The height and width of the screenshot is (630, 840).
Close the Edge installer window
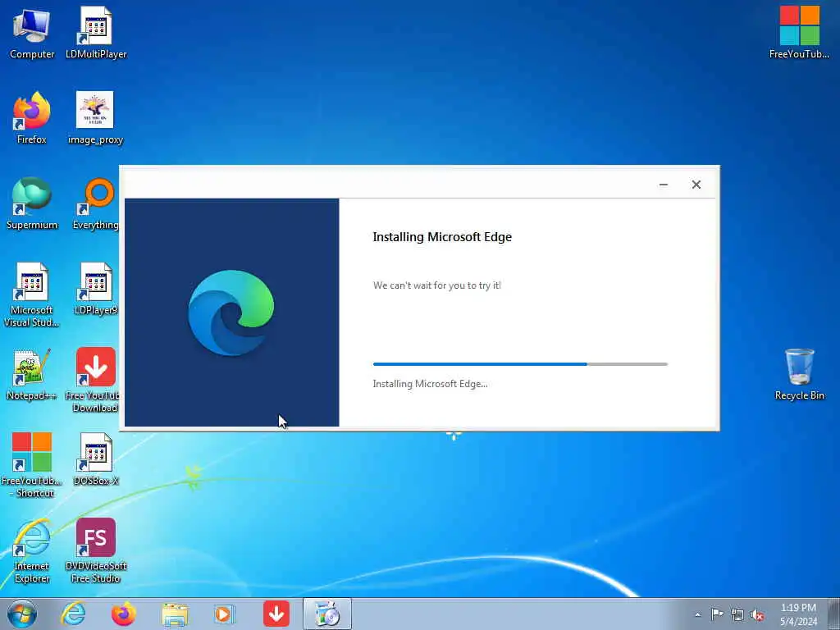coord(696,185)
